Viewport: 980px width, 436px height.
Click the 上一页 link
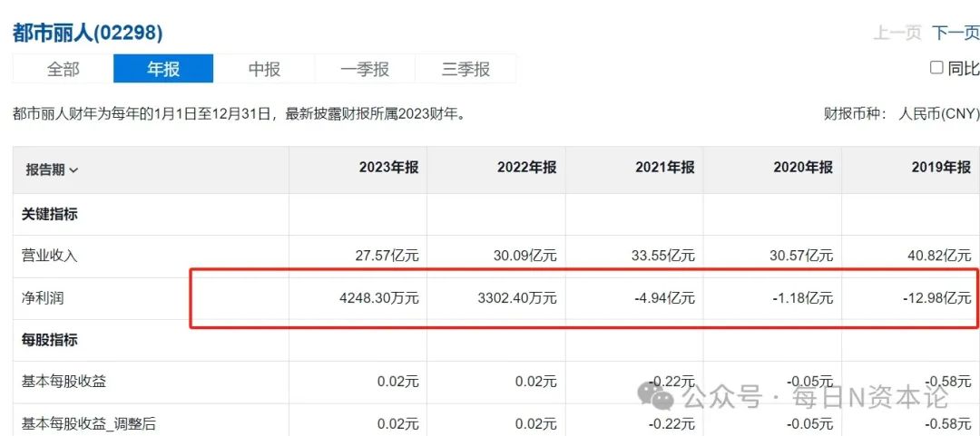[897, 33]
